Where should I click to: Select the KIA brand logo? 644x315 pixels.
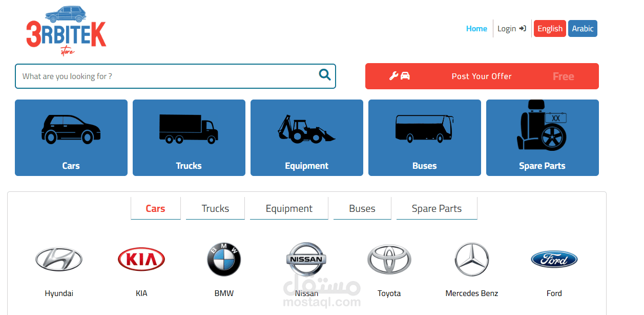(x=141, y=259)
